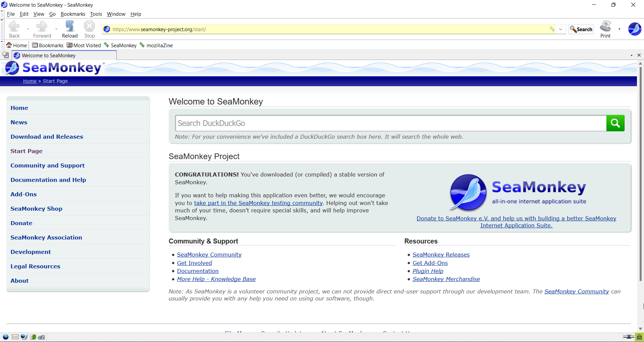Open the Get Involved link
644x342 pixels.
point(195,263)
